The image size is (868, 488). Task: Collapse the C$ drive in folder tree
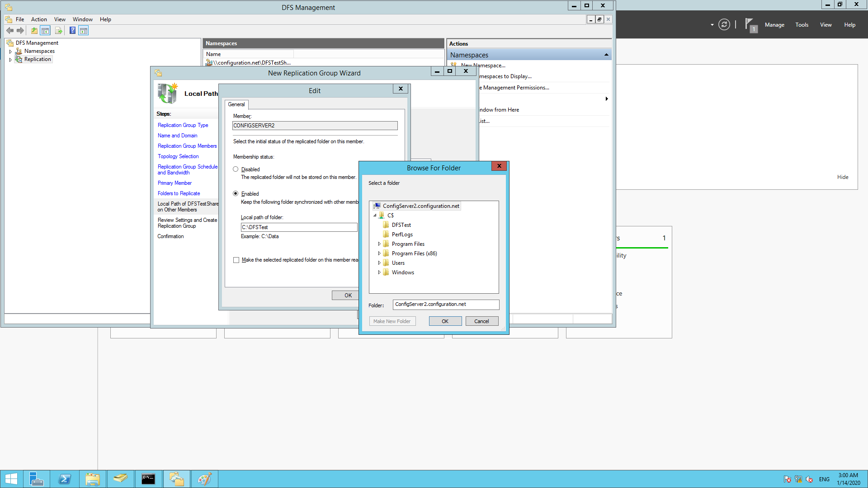click(374, 215)
